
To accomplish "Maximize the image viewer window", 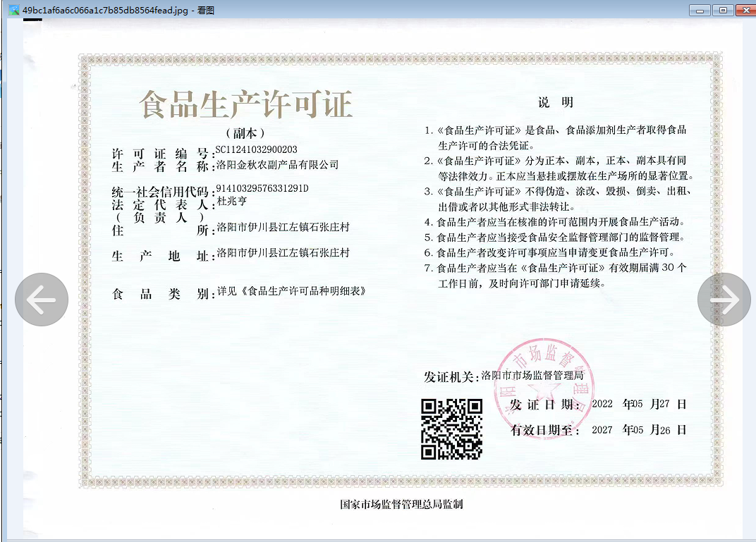I will [x=722, y=10].
